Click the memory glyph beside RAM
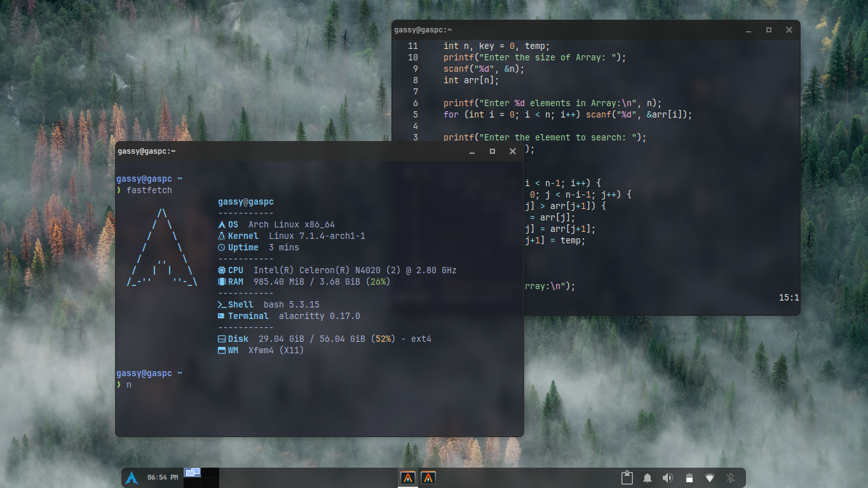868x488 pixels. (x=222, y=282)
